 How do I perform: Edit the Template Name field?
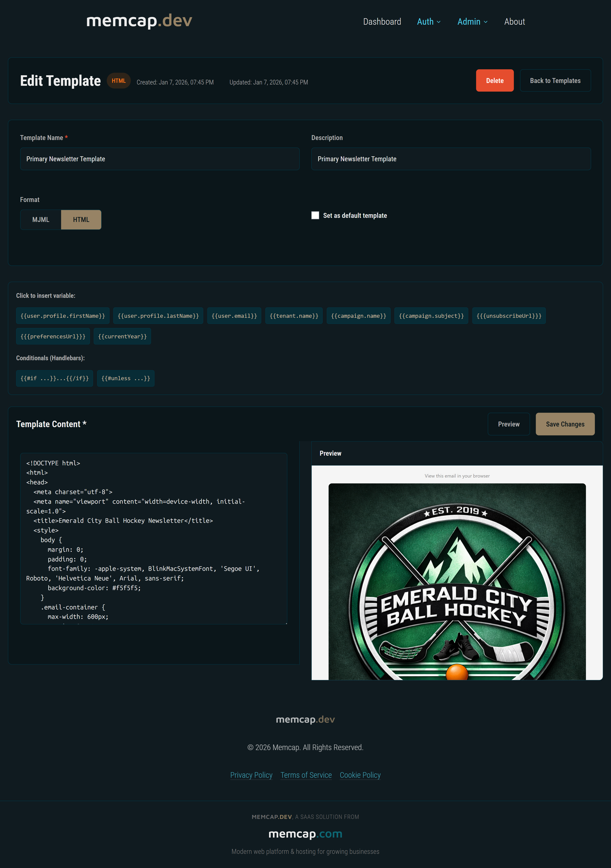click(160, 159)
